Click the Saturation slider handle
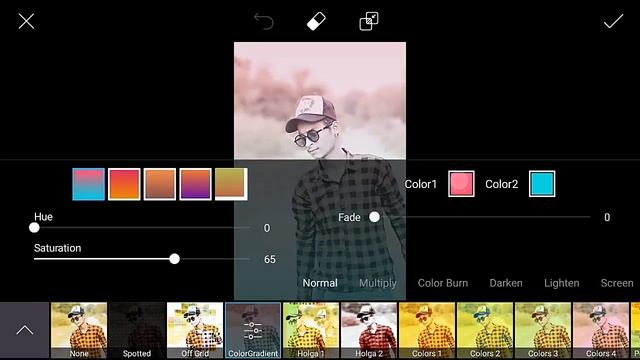This screenshot has width=640, height=360. [175, 259]
